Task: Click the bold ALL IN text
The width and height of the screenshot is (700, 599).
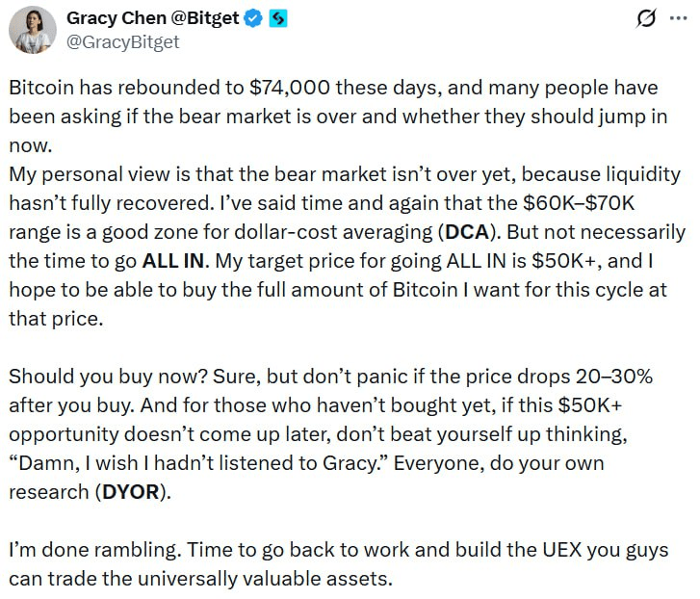Action: pos(177,261)
